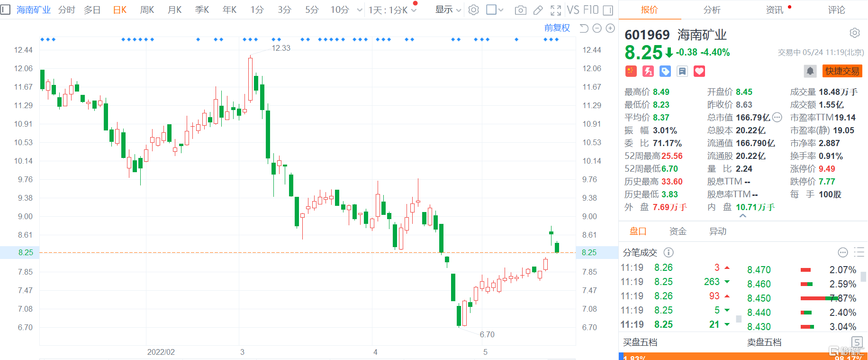Open the 资讯 news tab
Screen dimensions: 868x360
775,10
